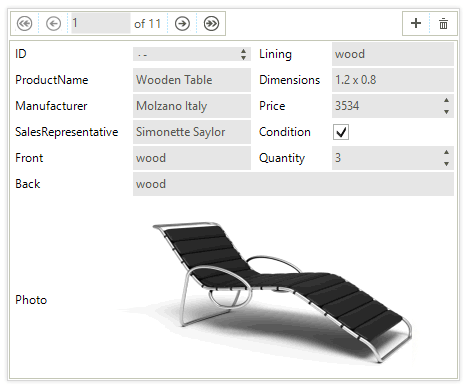Click the 'Front' label
The width and height of the screenshot is (470, 389).
(29, 158)
